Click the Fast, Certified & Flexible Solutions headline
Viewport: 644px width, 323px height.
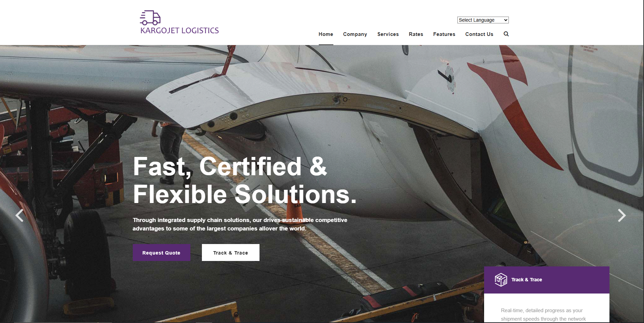[245, 180]
